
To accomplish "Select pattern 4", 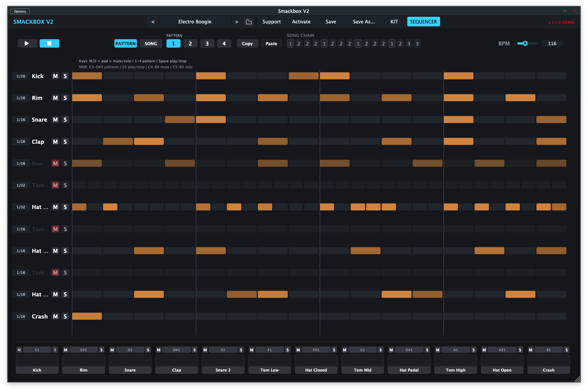I will tap(224, 44).
